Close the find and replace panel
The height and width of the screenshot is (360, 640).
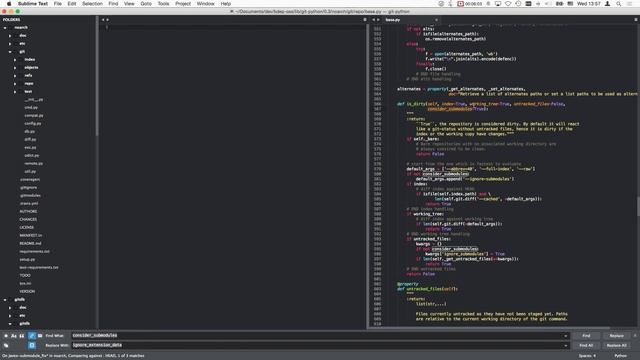coord(635,336)
